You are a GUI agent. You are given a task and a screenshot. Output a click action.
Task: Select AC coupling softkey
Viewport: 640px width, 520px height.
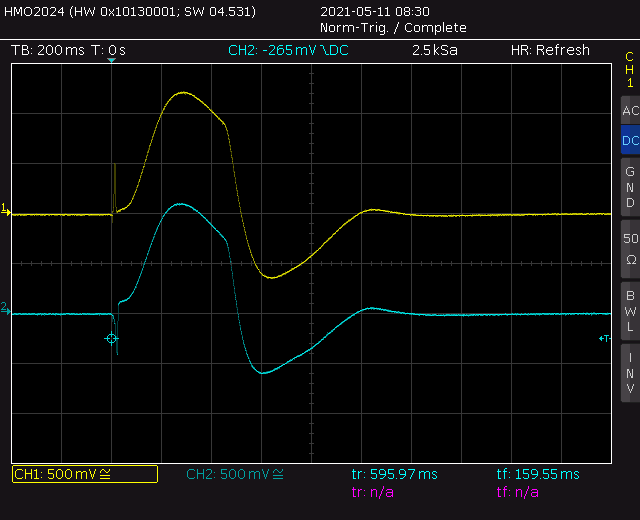tap(630, 111)
